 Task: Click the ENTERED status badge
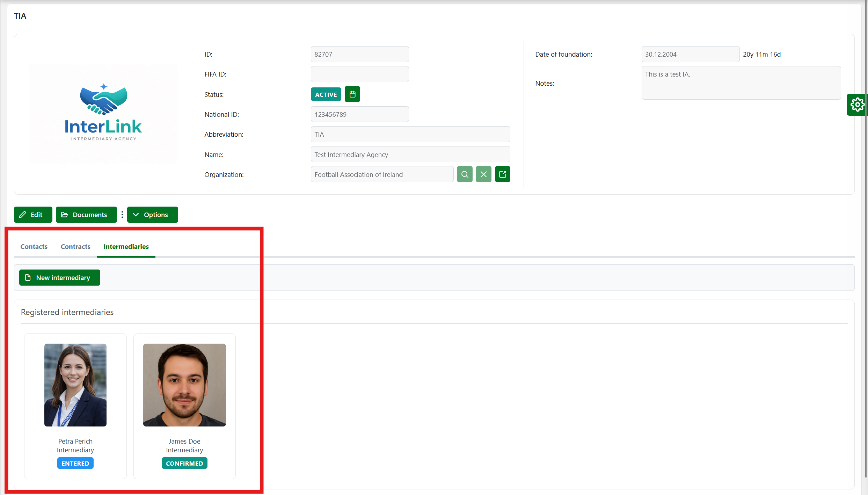(x=75, y=463)
